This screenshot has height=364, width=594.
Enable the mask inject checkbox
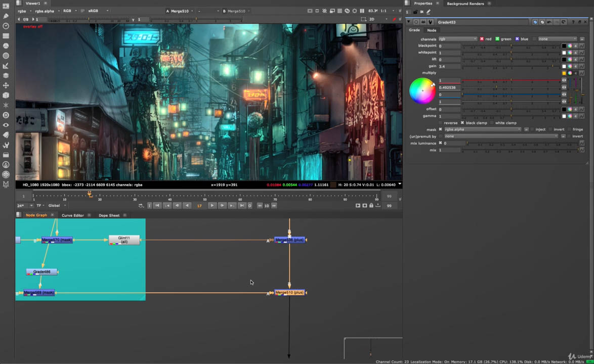(x=532, y=129)
